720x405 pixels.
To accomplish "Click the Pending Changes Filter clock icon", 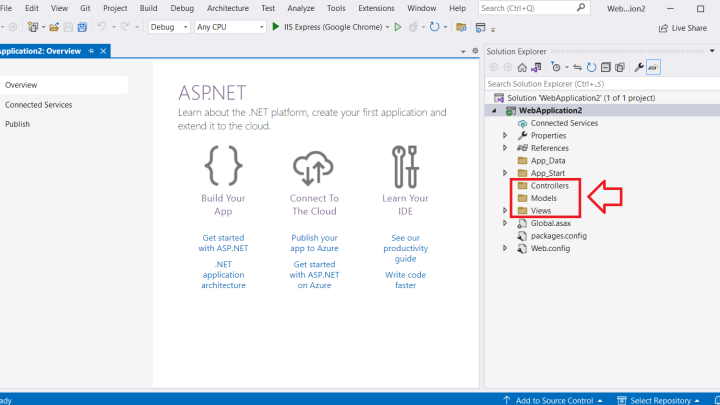I will tap(556, 68).
